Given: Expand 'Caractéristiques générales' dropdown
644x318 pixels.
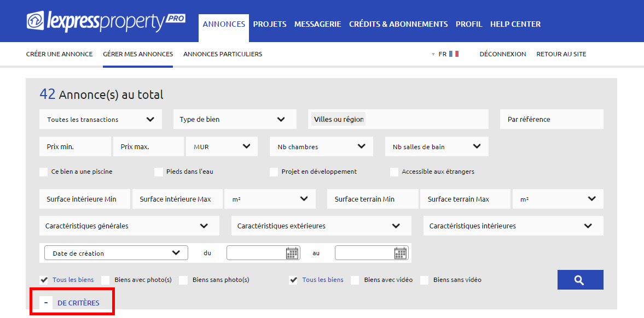Looking at the screenshot, I should click(129, 226).
